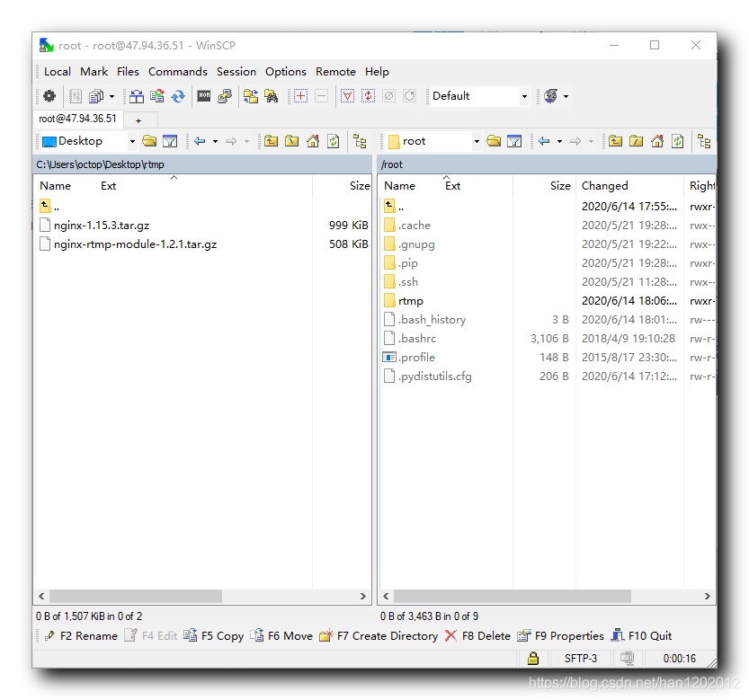Image resolution: width=749 pixels, height=700 pixels.
Task: Open the Session menu
Action: pyautogui.click(x=236, y=72)
